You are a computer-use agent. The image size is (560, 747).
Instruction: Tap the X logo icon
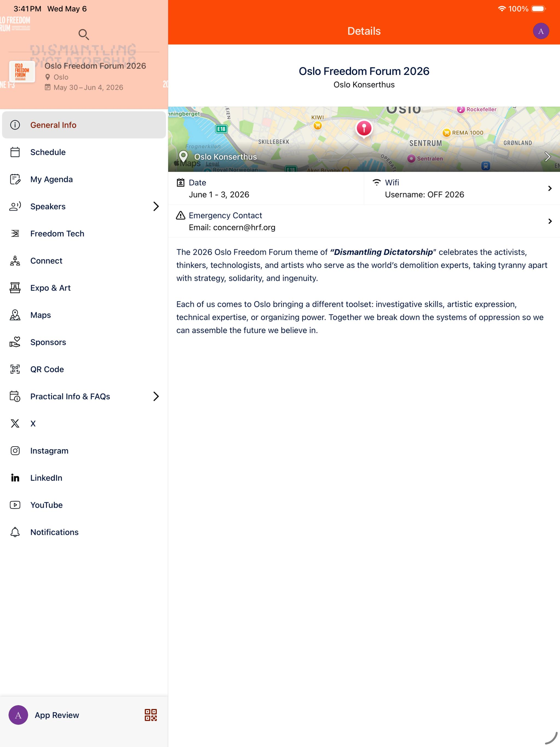[x=15, y=424]
